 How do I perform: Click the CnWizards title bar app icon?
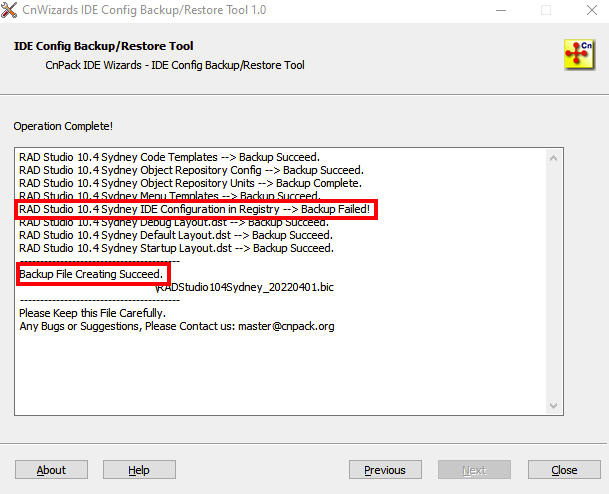[10, 10]
